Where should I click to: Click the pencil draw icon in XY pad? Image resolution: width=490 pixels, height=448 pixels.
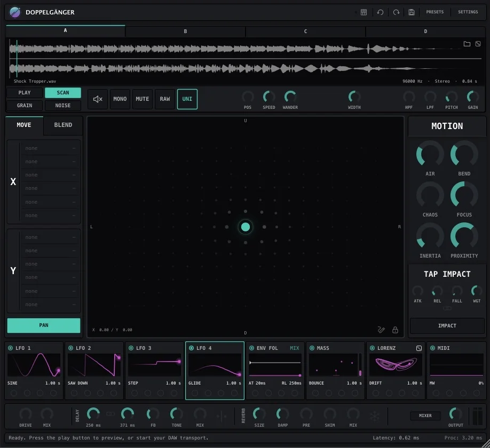(x=381, y=330)
